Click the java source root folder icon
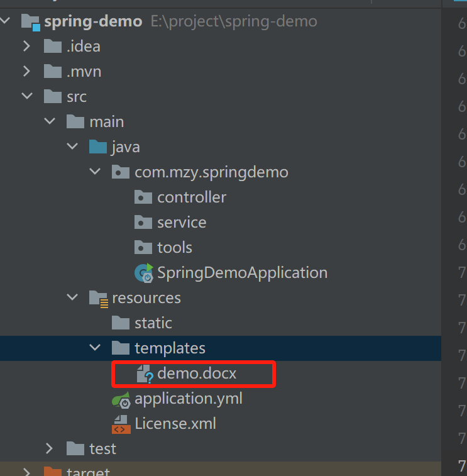Image resolution: width=467 pixels, height=476 pixels. [x=97, y=147]
